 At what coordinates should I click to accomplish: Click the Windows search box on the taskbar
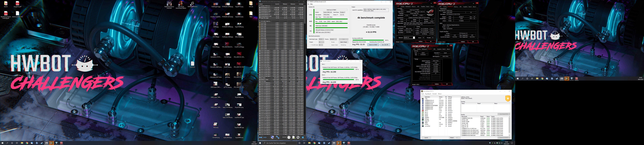point(280,143)
